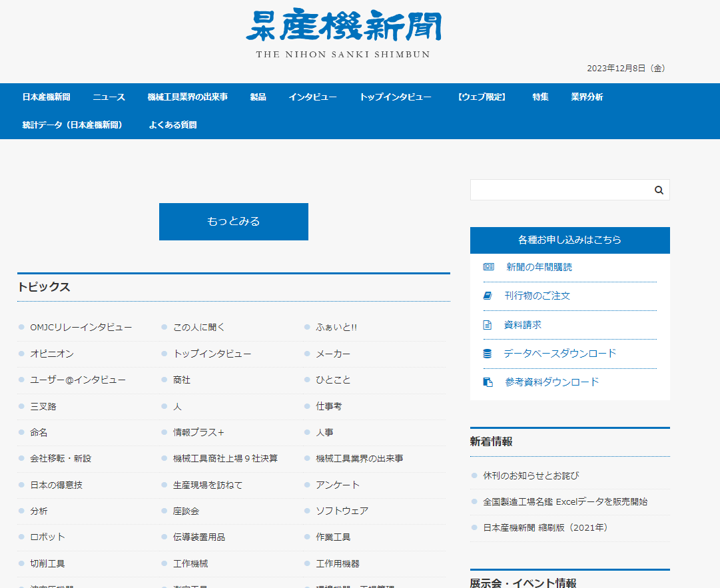Open the トップインタビュー topic under トピックス

211,353
